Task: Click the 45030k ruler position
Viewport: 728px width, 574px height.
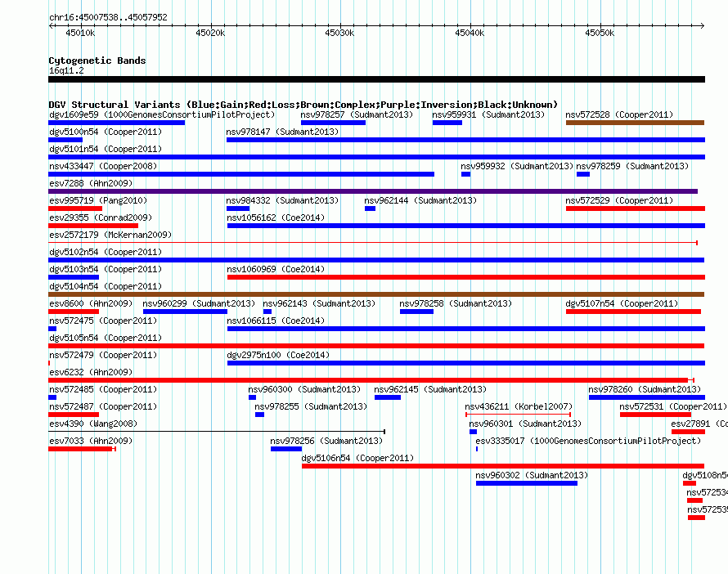Action: [x=339, y=33]
